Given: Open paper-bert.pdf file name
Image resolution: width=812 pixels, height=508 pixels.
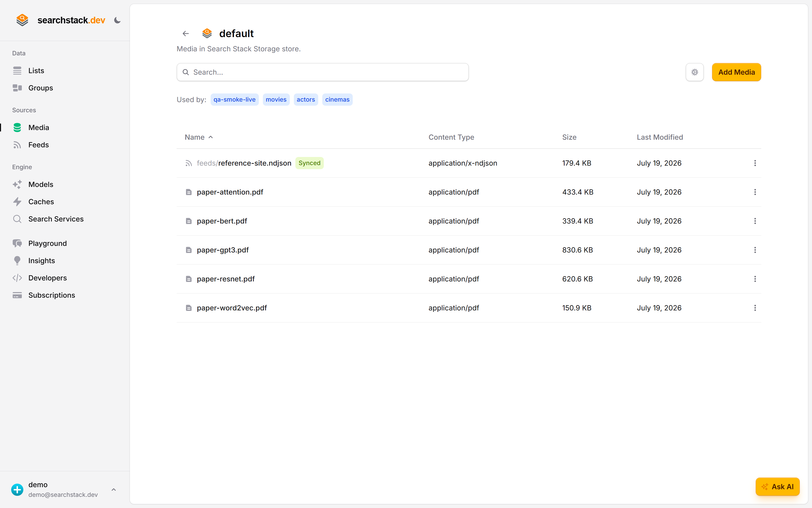Looking at the screenshot, I should 222,221.
